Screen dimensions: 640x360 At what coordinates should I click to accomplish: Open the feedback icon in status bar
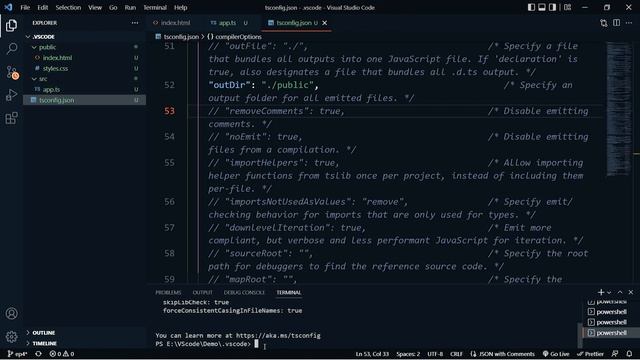[x=615, y=354]
